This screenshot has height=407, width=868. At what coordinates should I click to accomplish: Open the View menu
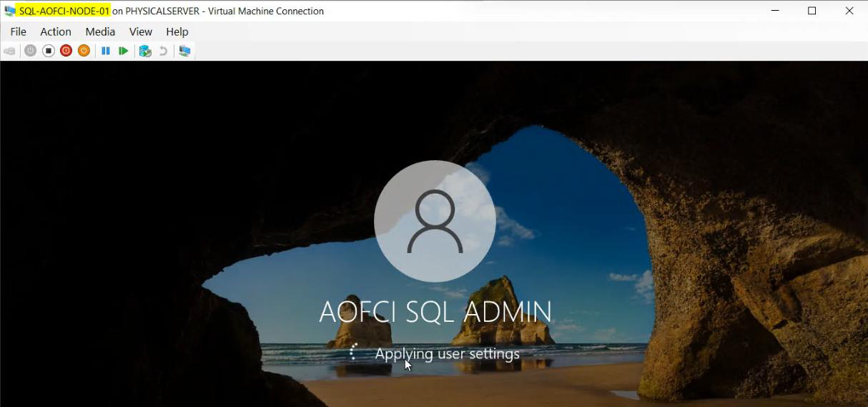pyautogui.click(x=141, y=31)
